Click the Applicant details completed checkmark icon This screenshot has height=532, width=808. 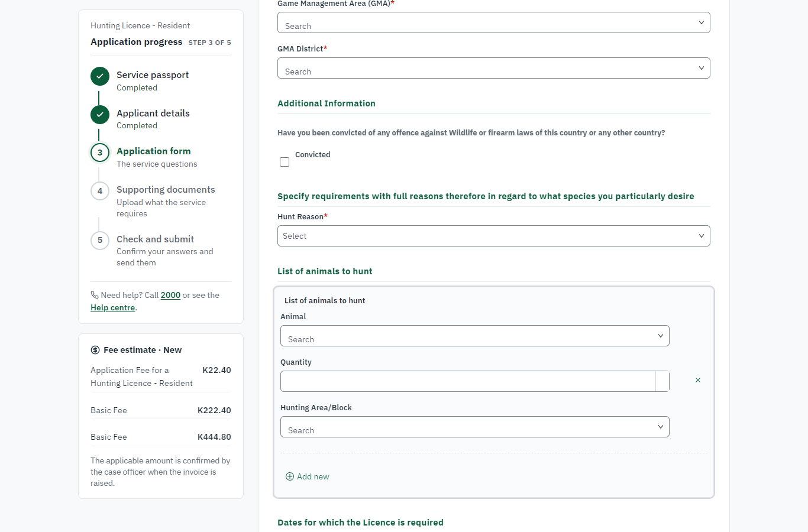100,115
